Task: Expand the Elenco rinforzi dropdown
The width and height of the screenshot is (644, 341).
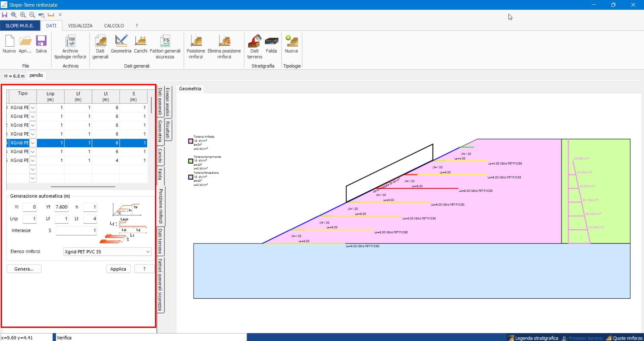Action: coord(148,252)
